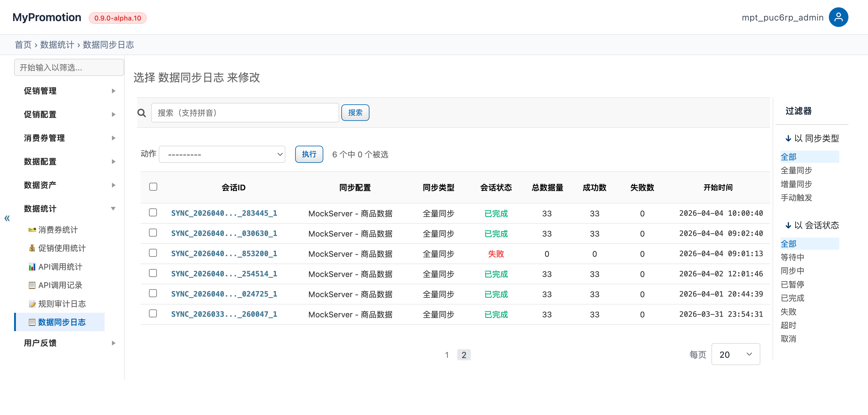Filter session status by 等待中
The image size is (868, 415).
tap(792, 258)
